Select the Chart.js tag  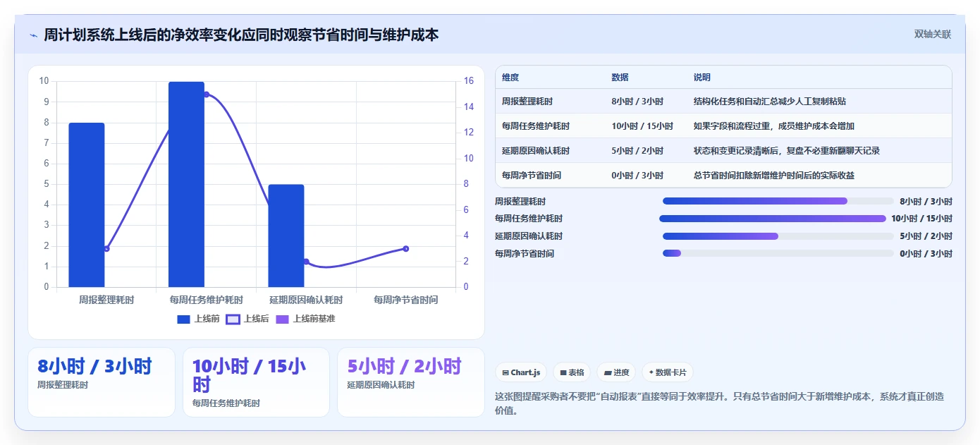coord(521,372)
